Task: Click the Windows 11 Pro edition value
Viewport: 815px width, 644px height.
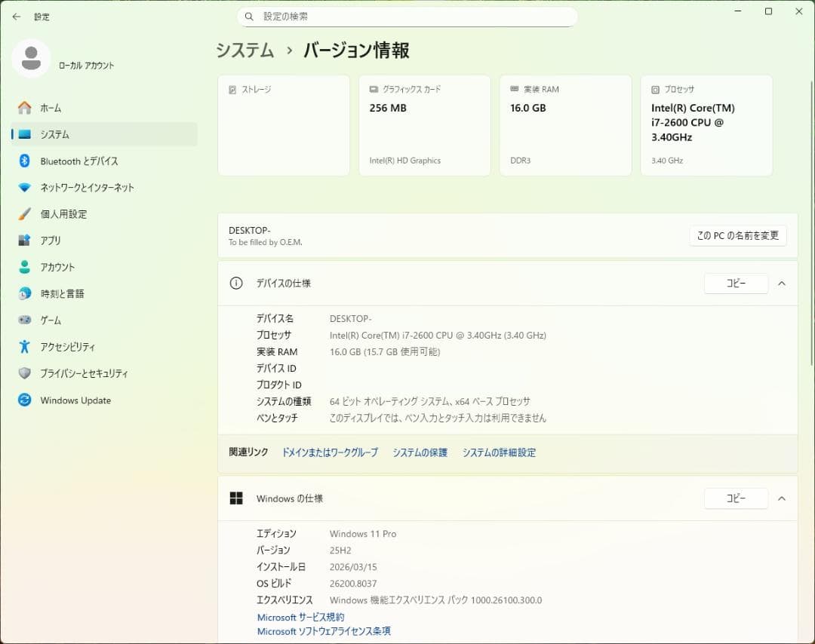Action: point(363,534)
